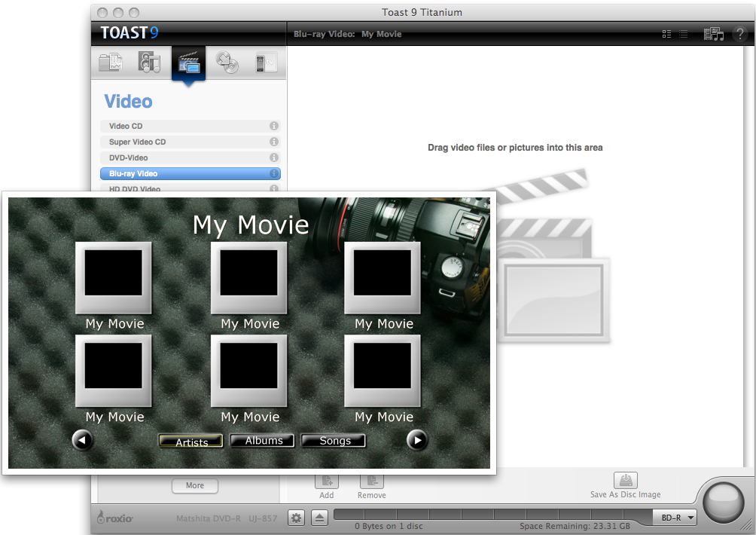Click the big round Burn button

point(723,503)
